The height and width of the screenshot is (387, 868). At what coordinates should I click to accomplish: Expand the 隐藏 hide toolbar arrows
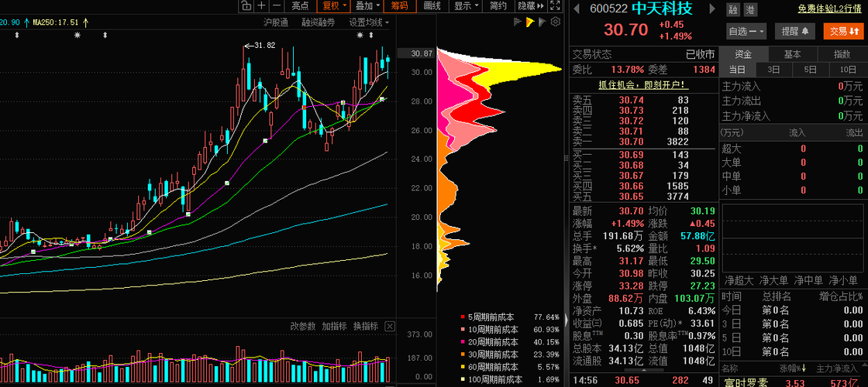tap(532, 5)
